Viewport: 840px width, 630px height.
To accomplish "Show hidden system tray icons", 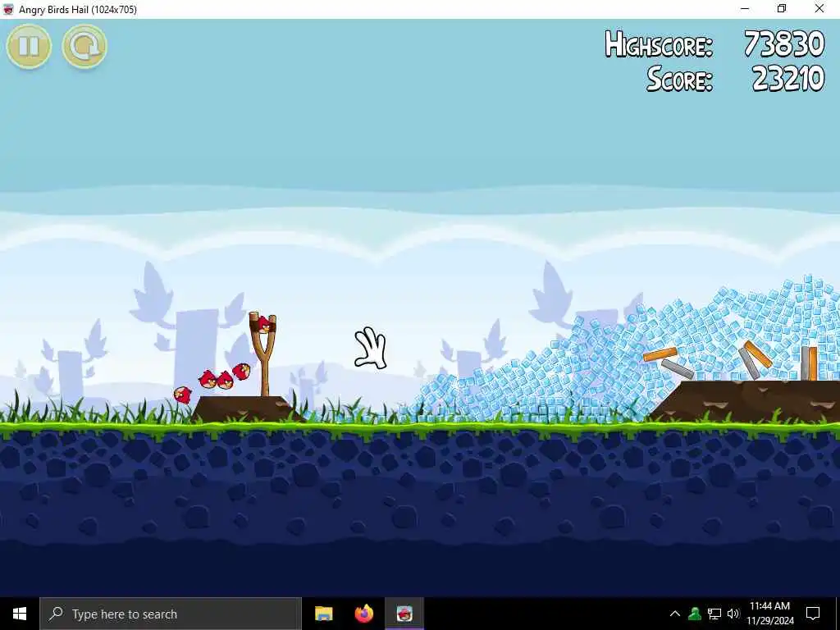I will click(675, 614).
